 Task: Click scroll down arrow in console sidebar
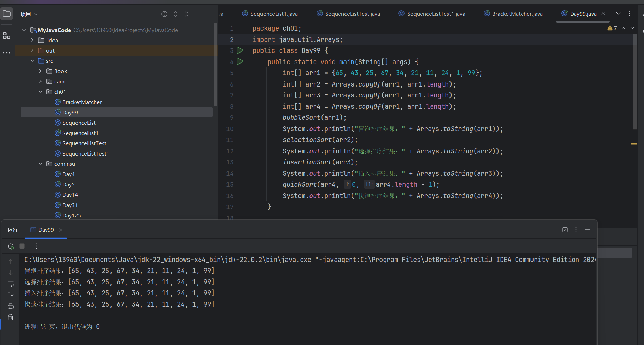click(x=11, y=273)
